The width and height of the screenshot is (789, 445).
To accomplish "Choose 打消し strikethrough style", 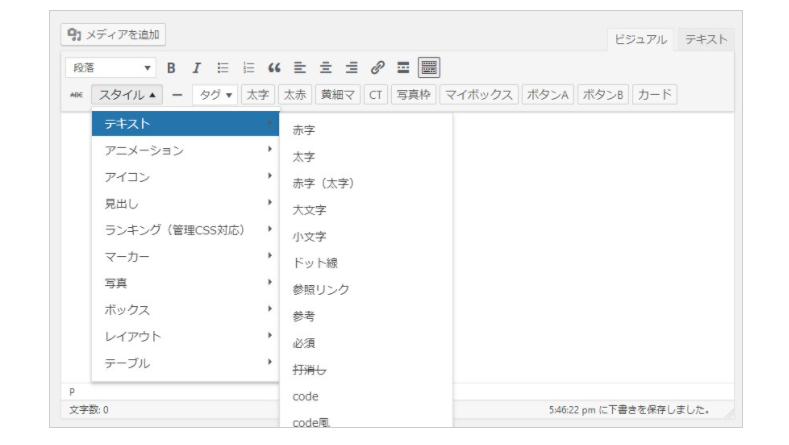I will point(366,369).
